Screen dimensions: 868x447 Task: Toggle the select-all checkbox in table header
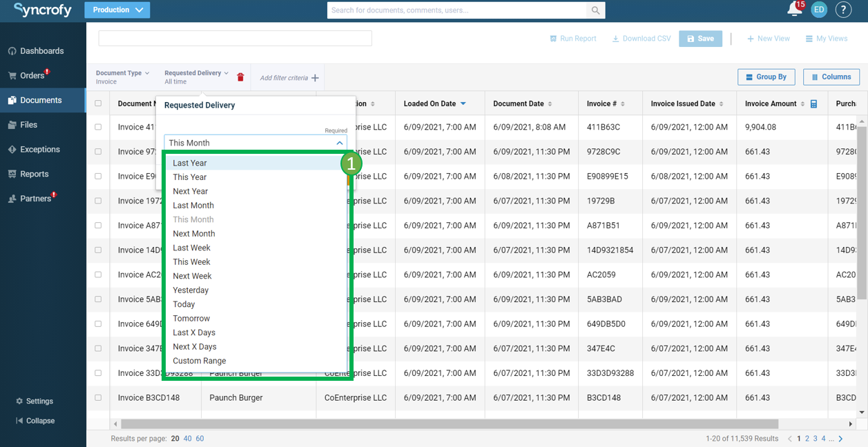(98, 103)
